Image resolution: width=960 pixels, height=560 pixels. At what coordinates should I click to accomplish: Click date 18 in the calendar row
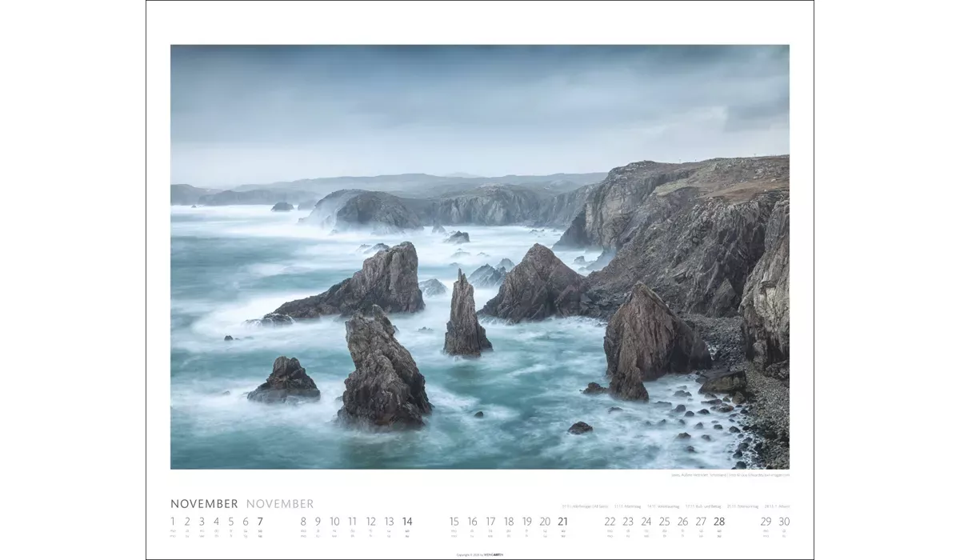click(509, 522)
